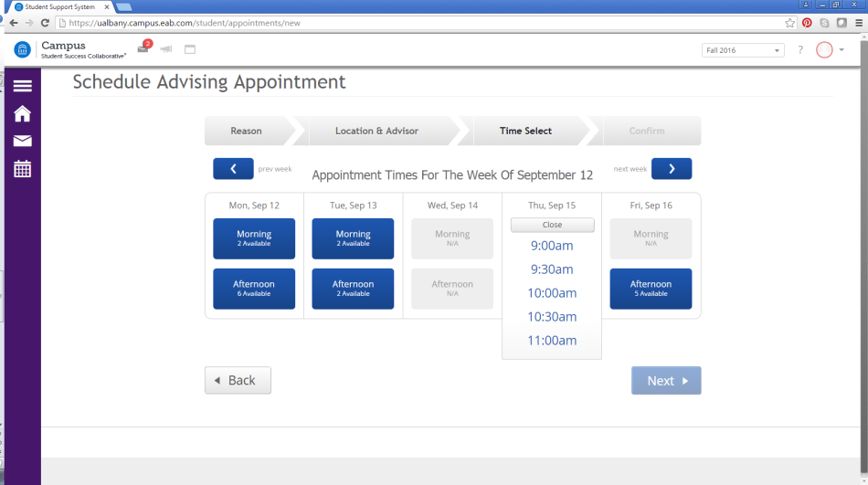868x485 pixels.
Task: Open the Fall 2016 term dropdown
Action: [x=742, y=50]
